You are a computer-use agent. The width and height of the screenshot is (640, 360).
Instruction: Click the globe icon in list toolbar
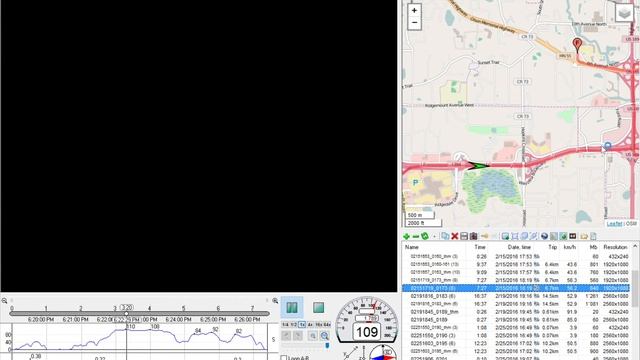click(544, 236)
